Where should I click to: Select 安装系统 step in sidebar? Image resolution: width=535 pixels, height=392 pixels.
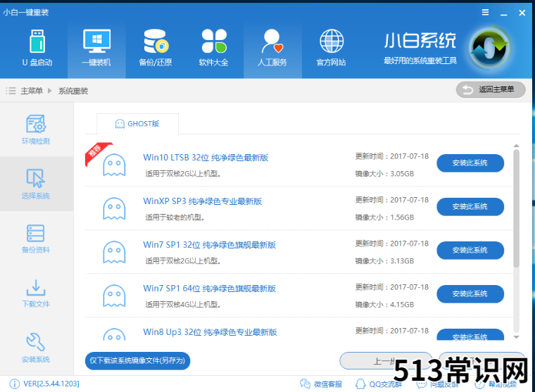(x=36, y=348)
